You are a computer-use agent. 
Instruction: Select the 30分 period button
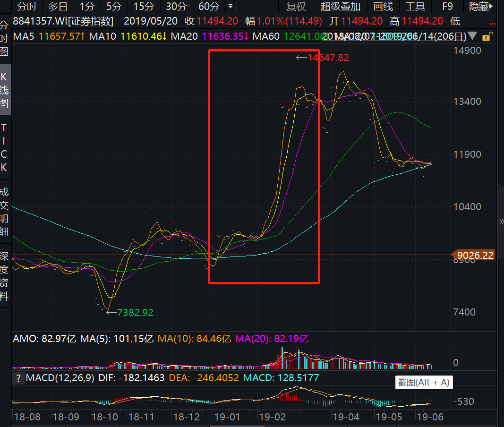pos(176,6)
